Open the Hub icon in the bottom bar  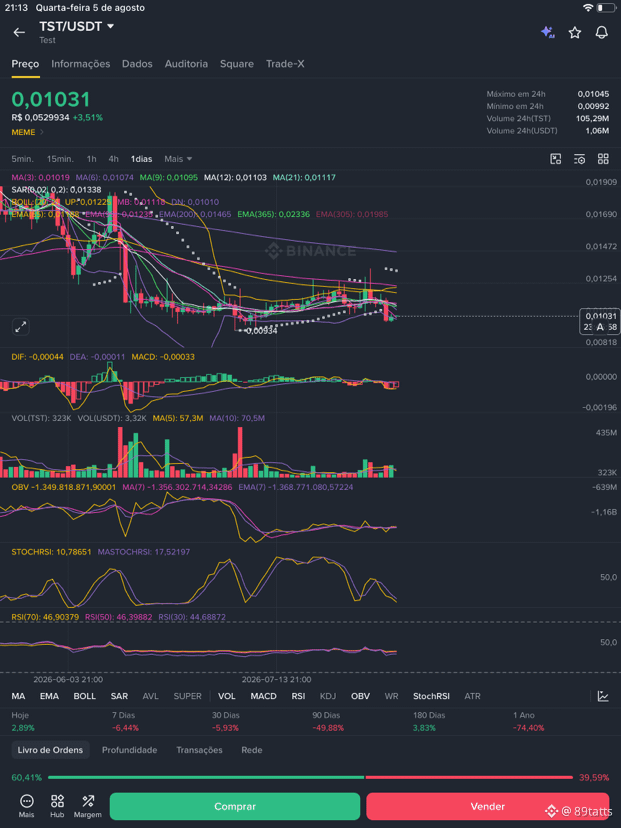(x=57, y=806)
